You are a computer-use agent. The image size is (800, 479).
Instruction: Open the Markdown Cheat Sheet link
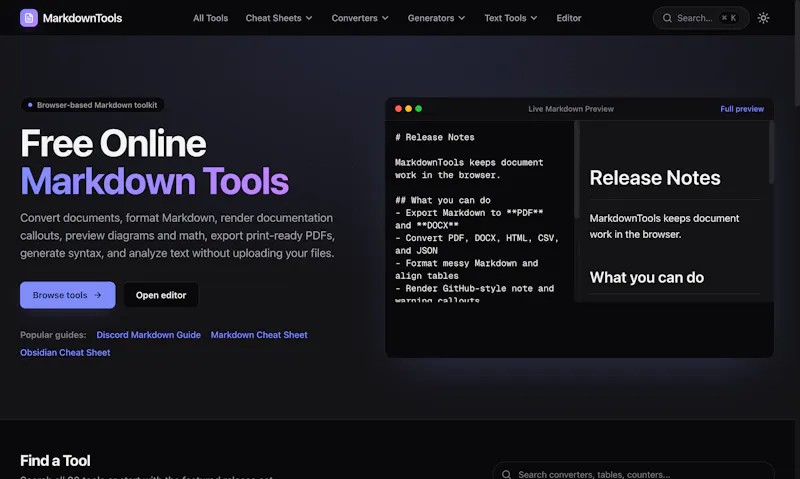pyautogui.click(x=259, y=335)
